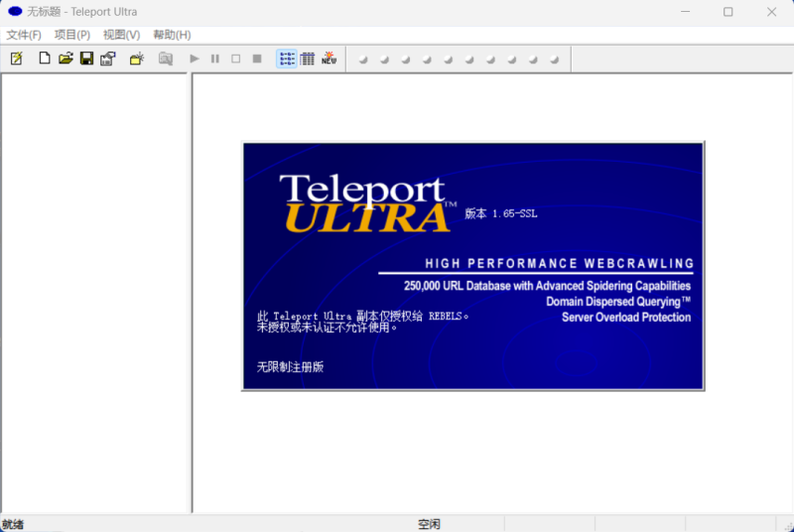Click the leftmost thread status ball

tap(363, 60)
